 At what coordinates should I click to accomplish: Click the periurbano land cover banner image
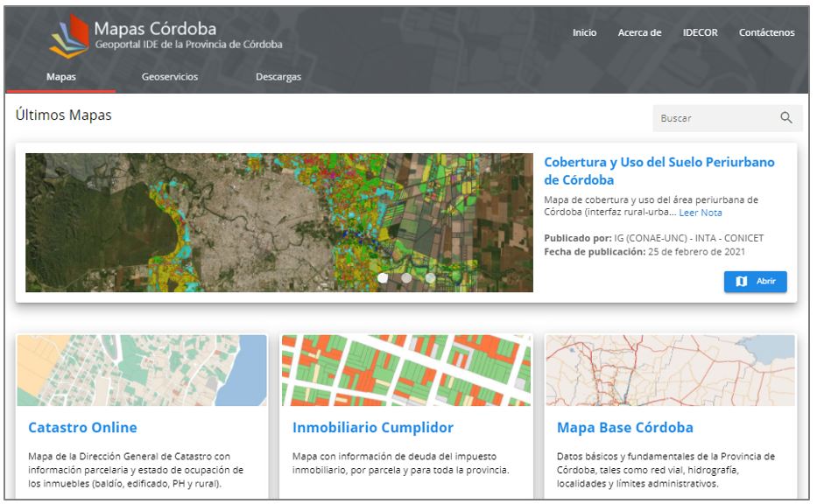[279, 222]
